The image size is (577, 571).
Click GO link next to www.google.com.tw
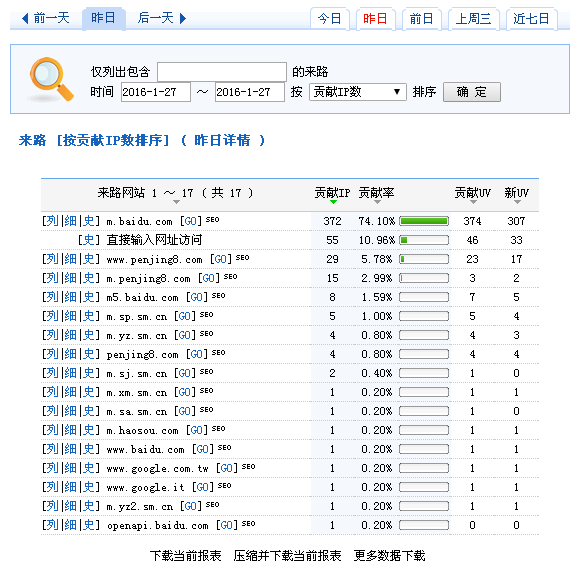coord(227,468)
